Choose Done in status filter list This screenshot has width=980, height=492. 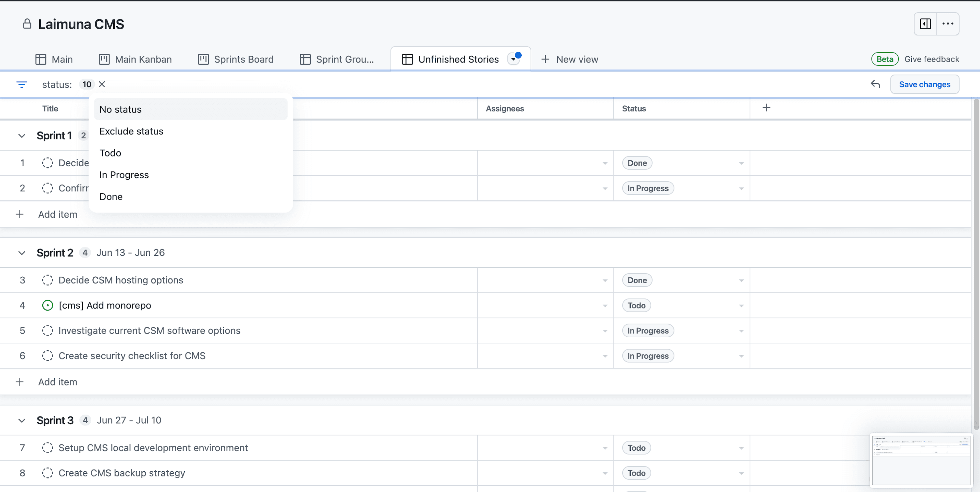click(191, 197)
